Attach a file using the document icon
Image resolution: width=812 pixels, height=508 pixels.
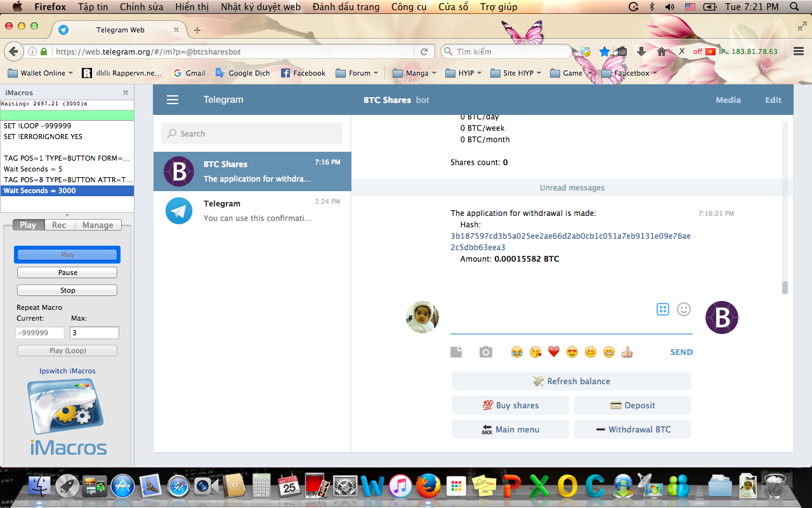point(456,352)
